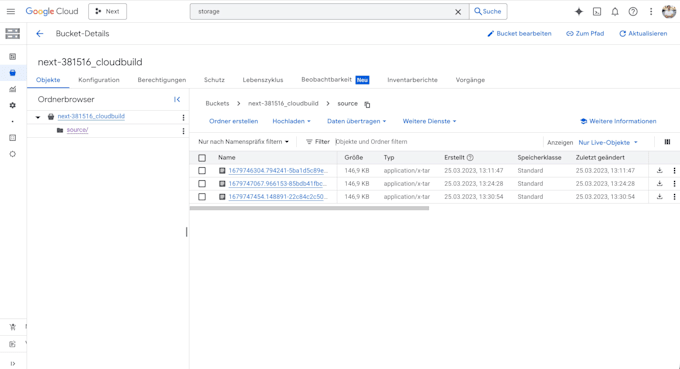680x369 pixels.
Task: Select checkbox for object 1679746304.794241
Action: (x=202, y=171)
